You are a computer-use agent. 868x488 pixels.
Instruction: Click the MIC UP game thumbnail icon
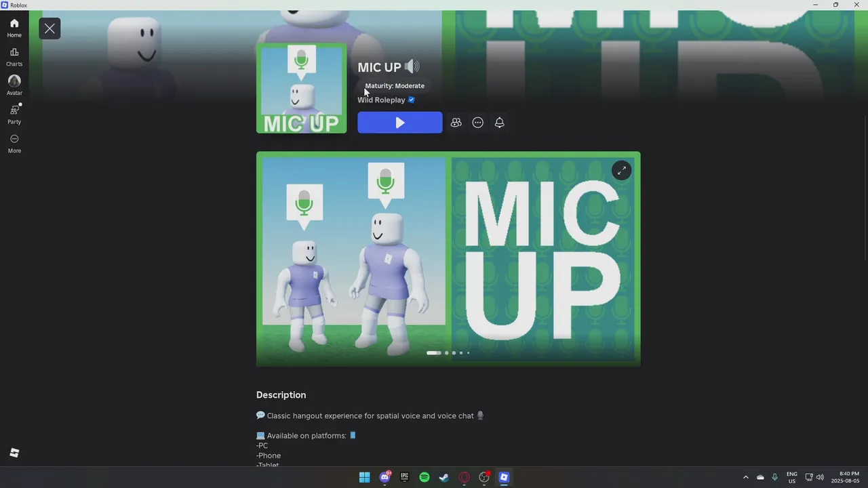[x=302, y=88]
